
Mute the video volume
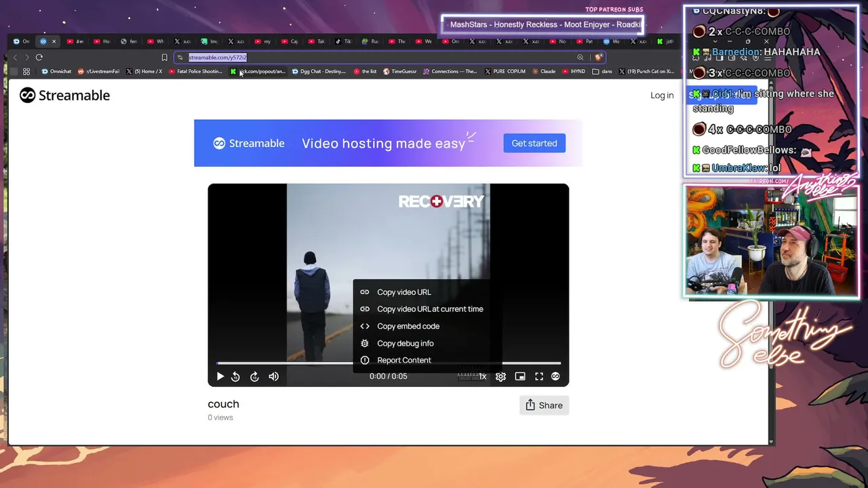(x=274, y=377)
